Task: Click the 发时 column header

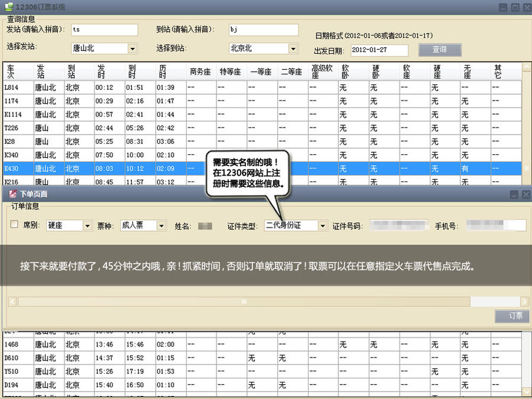Action: pyautogui.click(x=110, y=72)
